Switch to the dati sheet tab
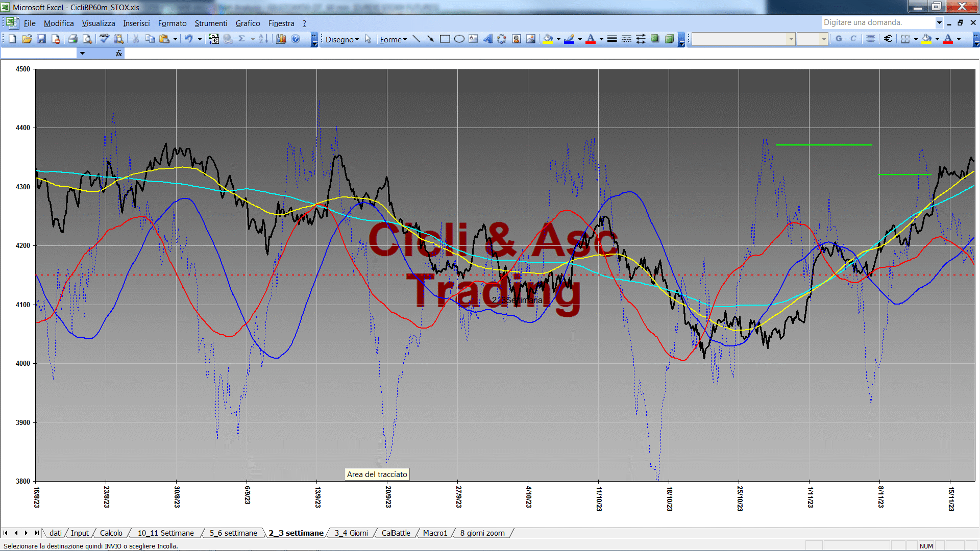This screenshot has height=551, width=980. [56, 533]
